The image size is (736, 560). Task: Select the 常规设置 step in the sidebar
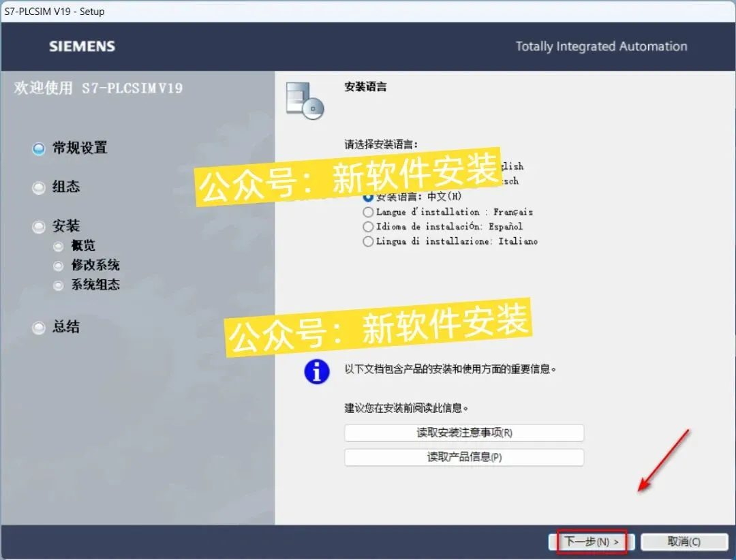(70, 149)
